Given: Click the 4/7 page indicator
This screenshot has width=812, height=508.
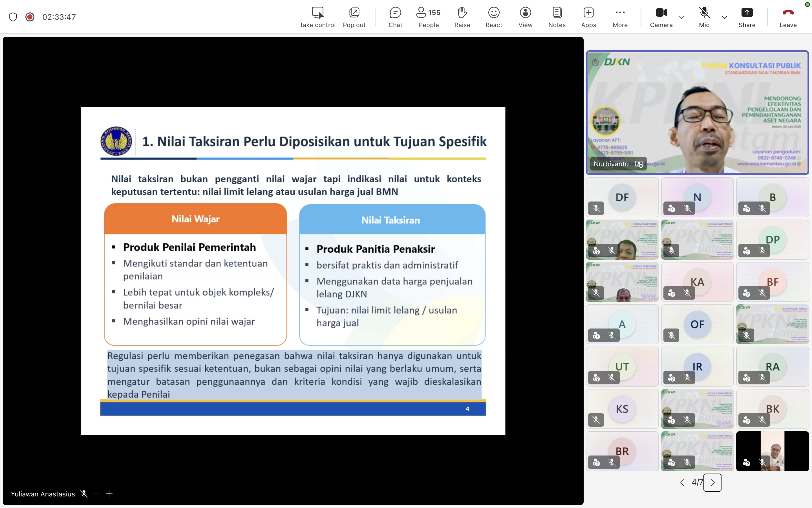Looking at the screenshot, I should pyautogui.click(x=697, y=483).
